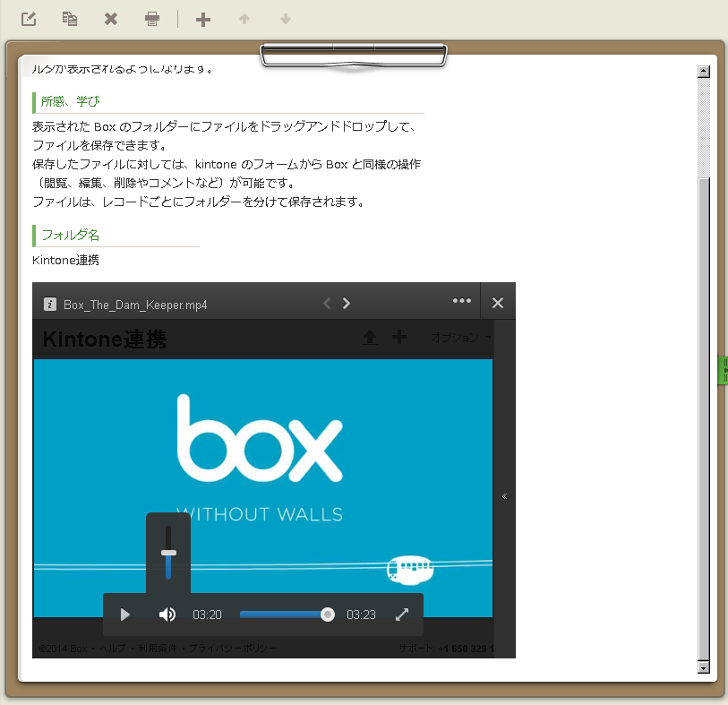The image size is (728, 705).
Task: Click the scrollbar down arrow
Action: [x=704, y=667]
